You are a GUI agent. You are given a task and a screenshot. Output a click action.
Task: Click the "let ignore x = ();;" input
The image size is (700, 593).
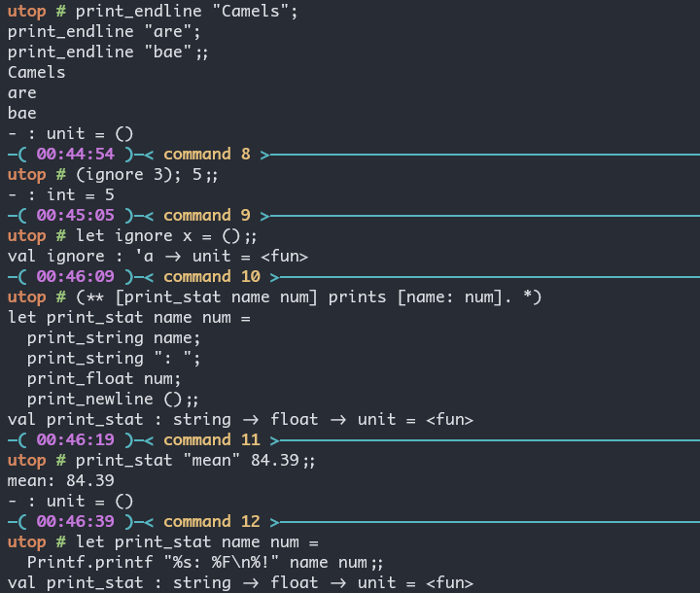[166, 235]
